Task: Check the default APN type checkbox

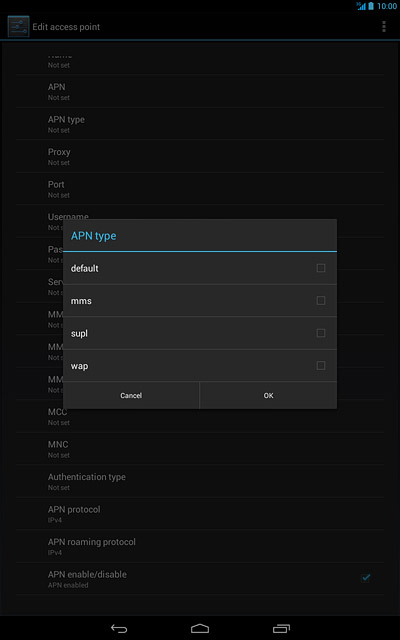Action: tap(321, 268)
